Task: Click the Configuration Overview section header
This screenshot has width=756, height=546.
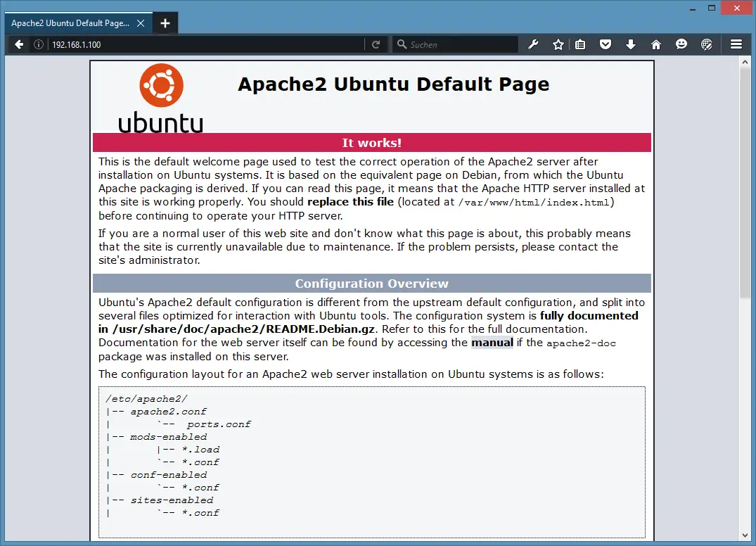Action: pos(372,284)
